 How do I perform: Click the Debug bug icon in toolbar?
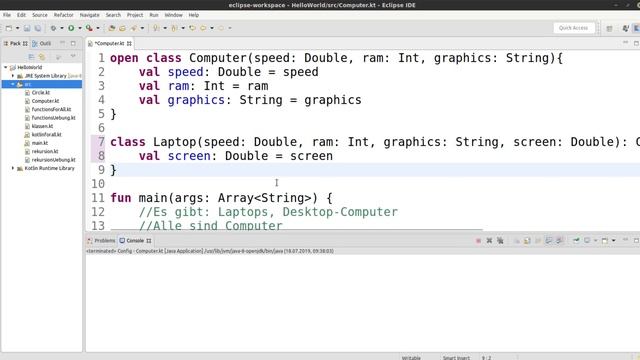53,28
